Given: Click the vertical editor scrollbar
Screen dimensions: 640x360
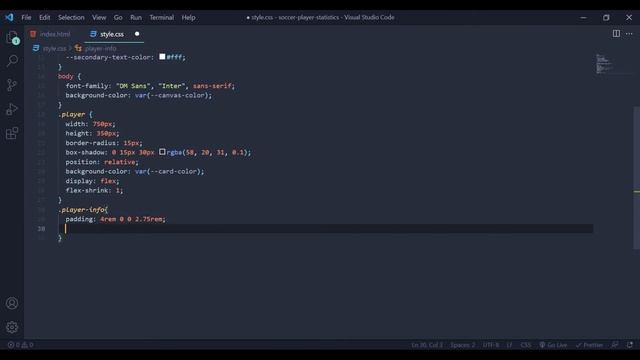Looking at the screenshot, I should (636, 178).
